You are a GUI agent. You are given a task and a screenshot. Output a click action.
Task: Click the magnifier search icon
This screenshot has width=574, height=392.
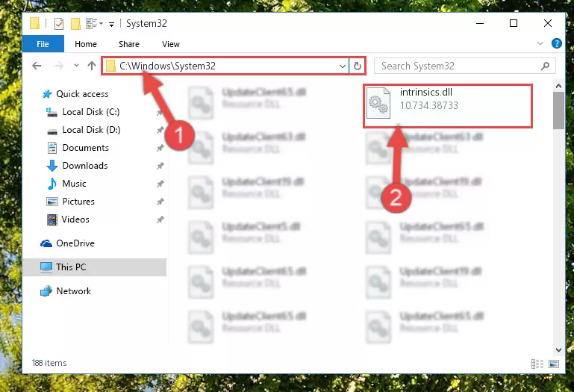point(545,66)
